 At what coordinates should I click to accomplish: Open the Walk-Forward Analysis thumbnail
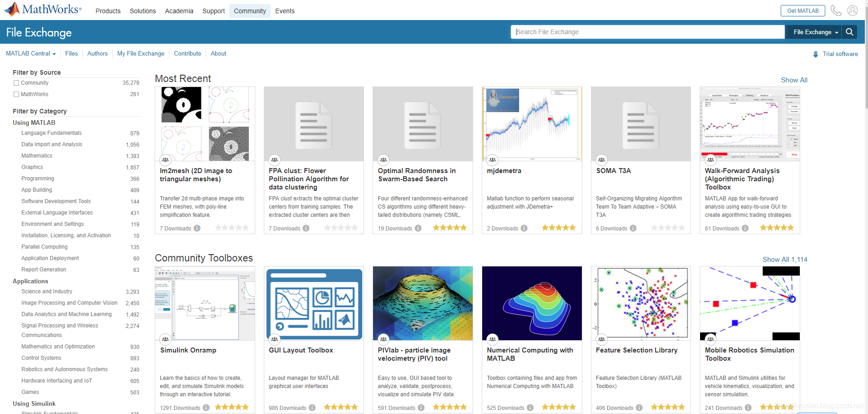point(750,124)
